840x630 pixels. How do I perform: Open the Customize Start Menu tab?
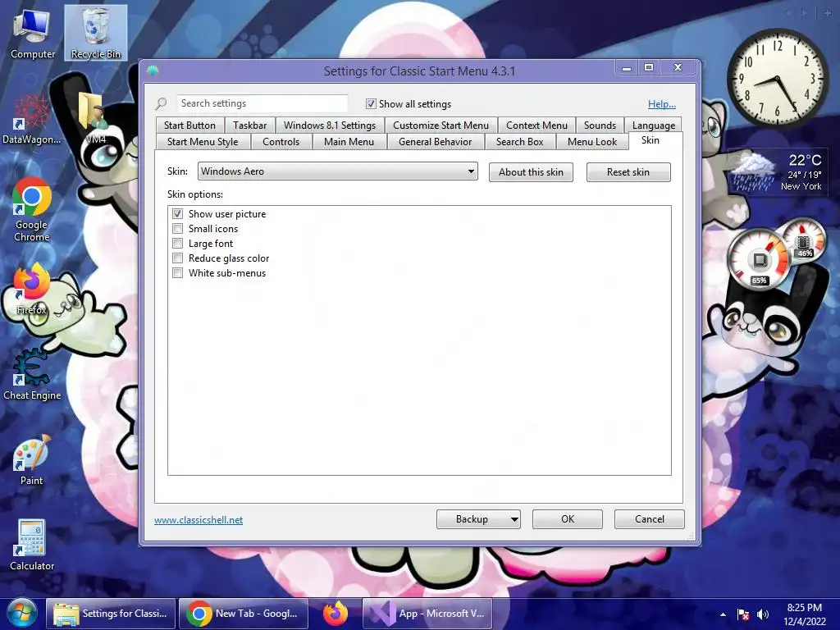[x=441, y=126]
